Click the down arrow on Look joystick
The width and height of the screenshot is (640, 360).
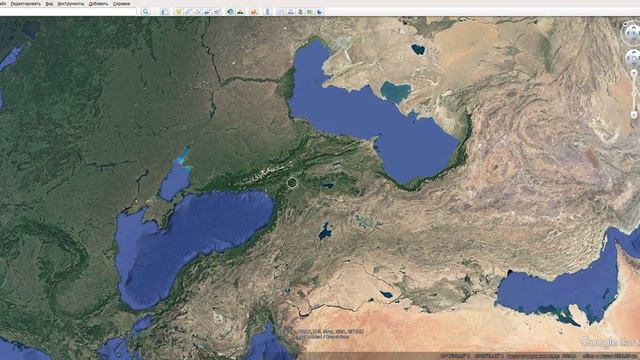(633, 39)
